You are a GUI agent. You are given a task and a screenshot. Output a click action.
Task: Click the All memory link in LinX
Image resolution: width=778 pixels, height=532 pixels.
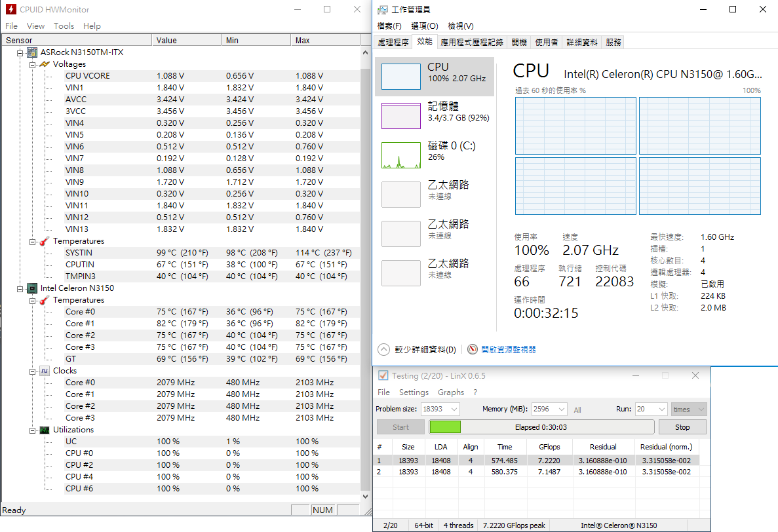[577, 410]
